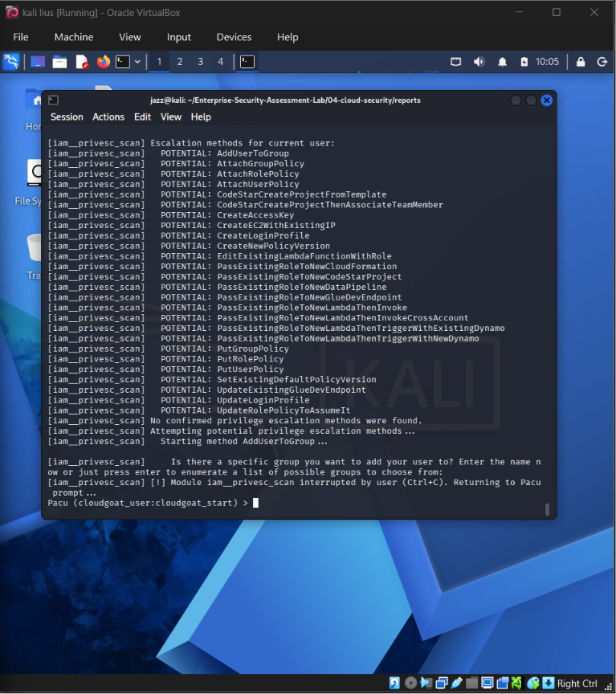Click the display/screen tray icon
The width and height of the screenshot is (616, 694).
click(456, 62)
